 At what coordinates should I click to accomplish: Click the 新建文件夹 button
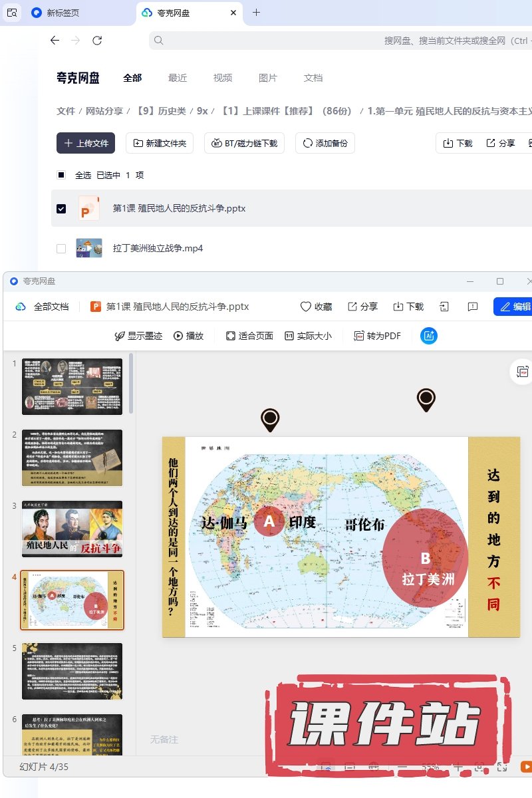tap(160, 143)
